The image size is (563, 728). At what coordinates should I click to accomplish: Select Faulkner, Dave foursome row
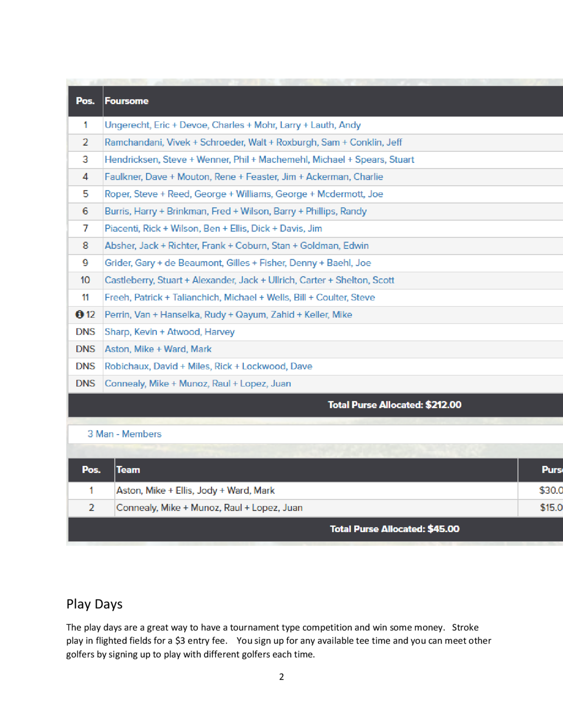[x=243, y=177]
